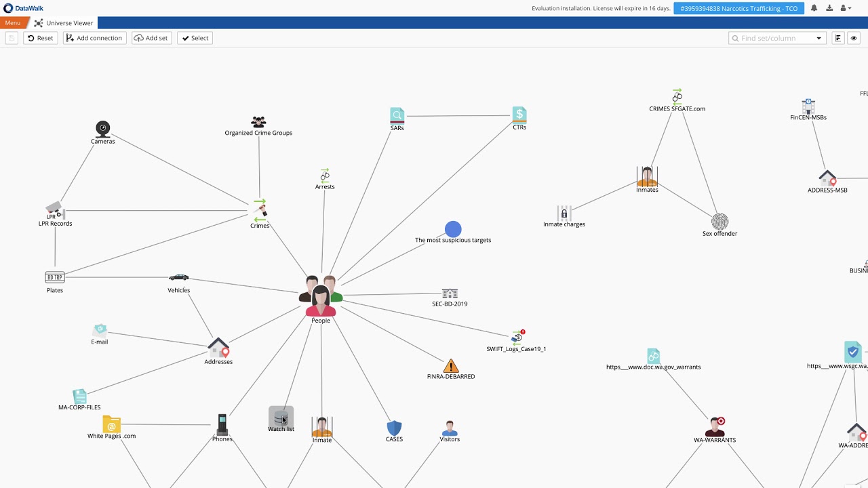Toggle the eye visibility button

(854, 38)
